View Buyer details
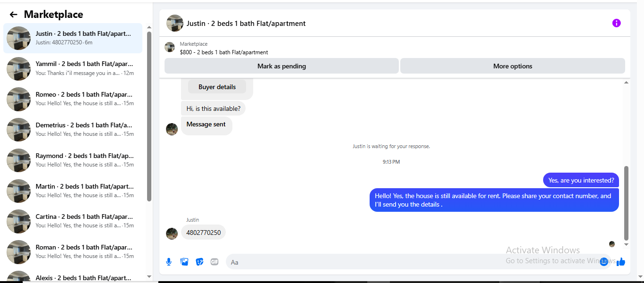Image resolution: width=644 pixels, height=283 pixels. pyautogui.click(x=217, y=87)
